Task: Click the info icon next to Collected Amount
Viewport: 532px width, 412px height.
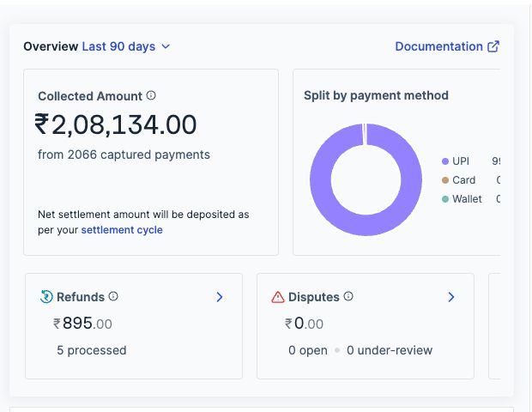Action: click(151, 96)
